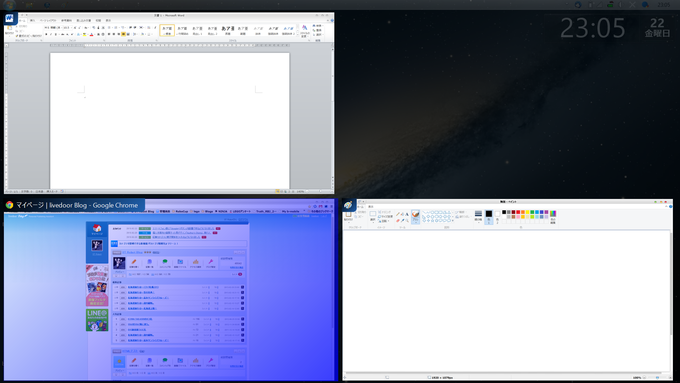Viewport: 680px width, 383px height.
Task: Click the Paint logo on window thumbnail
Action: pyautogui.click(x=348, y=205)
